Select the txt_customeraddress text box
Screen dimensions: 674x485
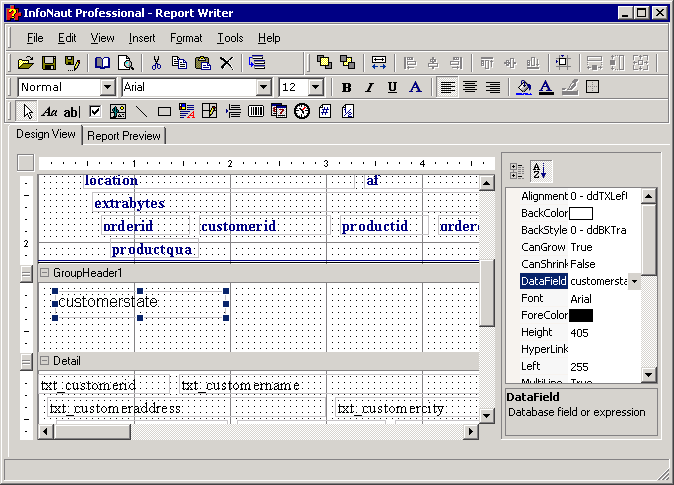click(186, 408)
